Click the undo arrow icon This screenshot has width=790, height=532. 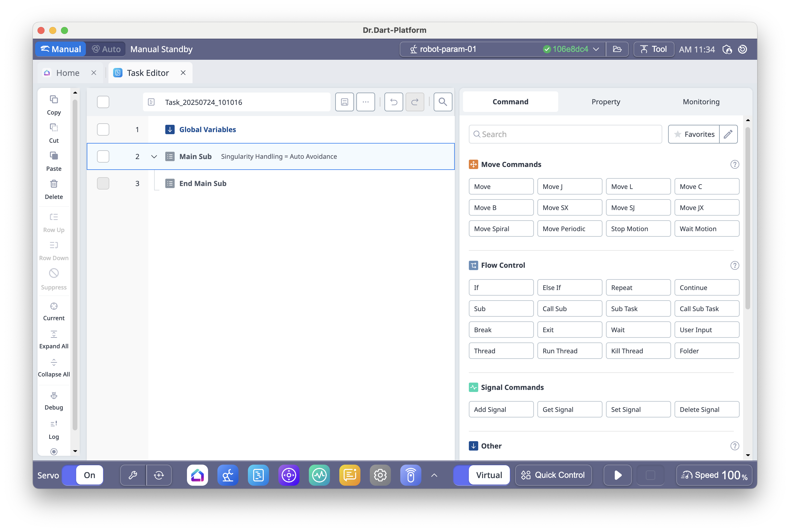coord(394,102)
